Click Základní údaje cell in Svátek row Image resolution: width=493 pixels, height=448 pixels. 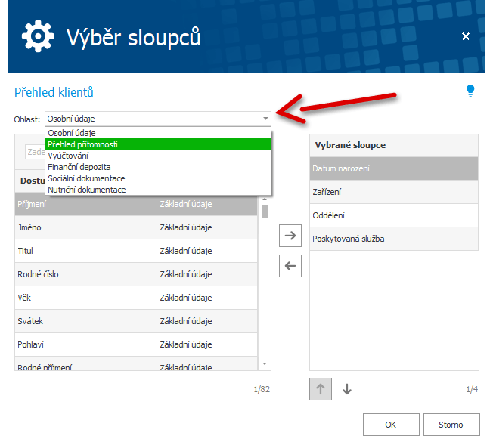click(207, 321)
